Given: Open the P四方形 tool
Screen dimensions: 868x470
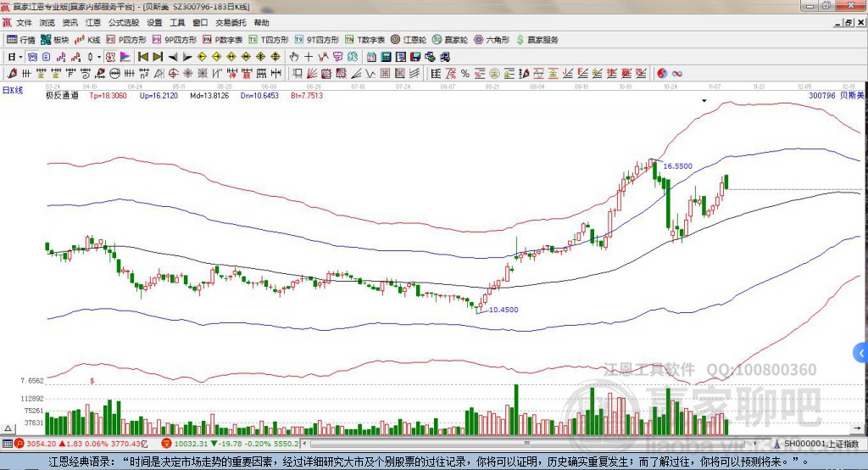Looking at the screenshot, I should [x=126, y=40].
